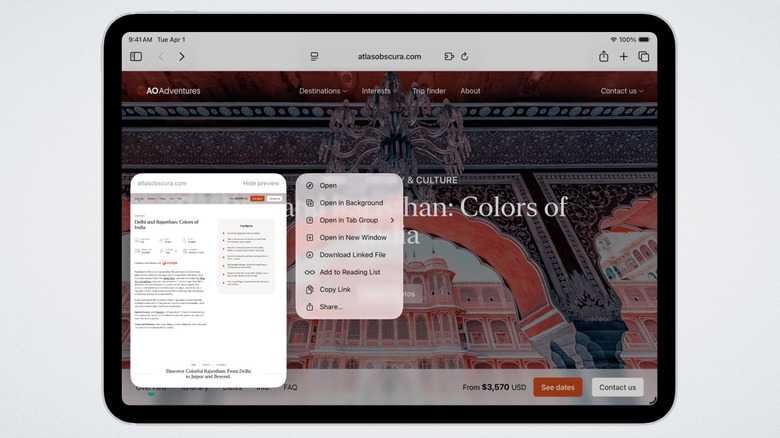This screenshot has width=780, height=438.
Task: Click the From $3,570 USD price text
Action: point(494,387)
